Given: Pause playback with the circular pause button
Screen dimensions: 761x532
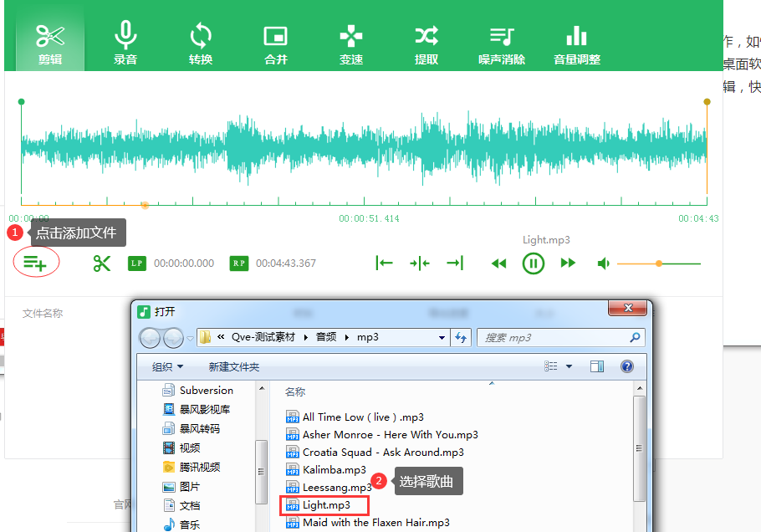Looking at the screenshot, I should tap(534, 263).
